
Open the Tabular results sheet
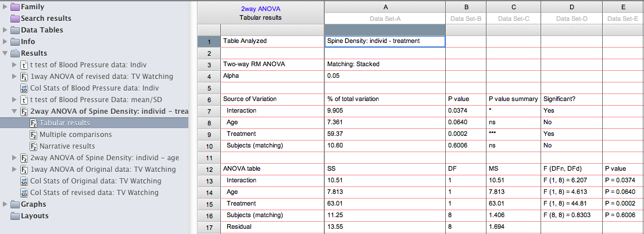coord(65,123)
